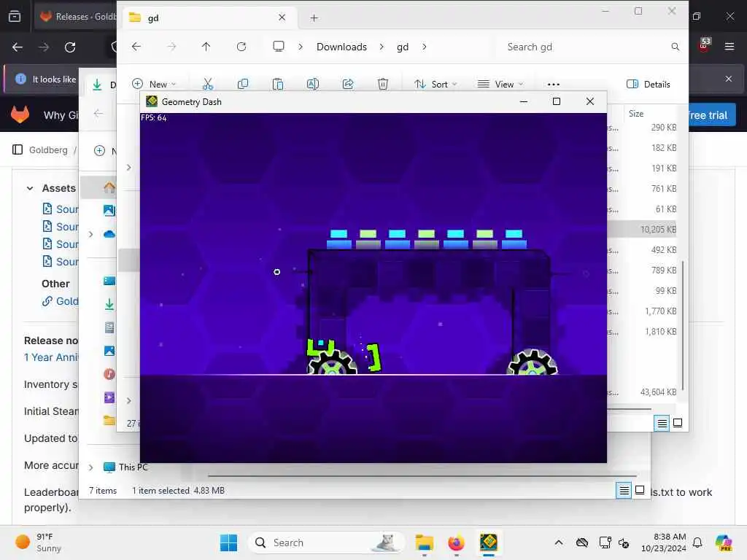
Task: Open the 1 Year Anniversary release link
Action: tap(52, 357)
